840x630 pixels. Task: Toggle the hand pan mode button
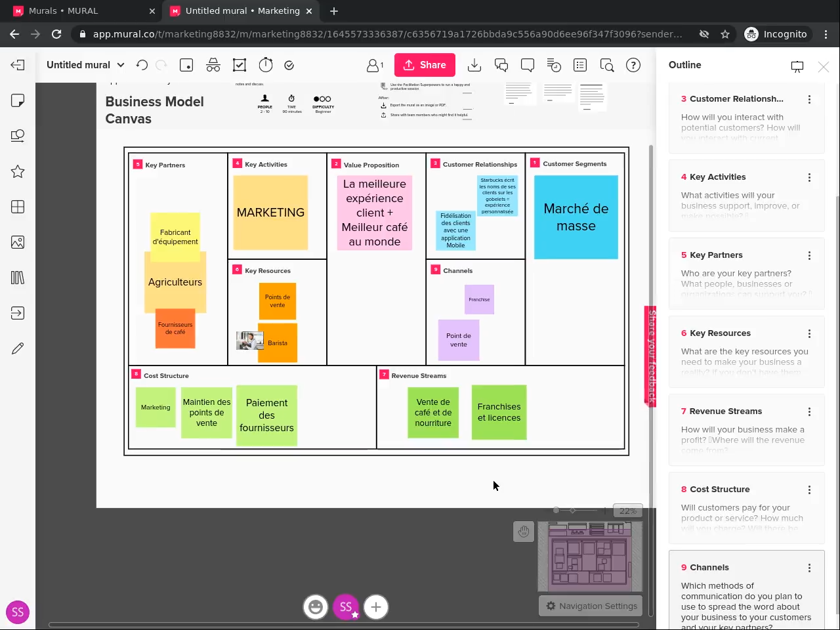point(524,532)
